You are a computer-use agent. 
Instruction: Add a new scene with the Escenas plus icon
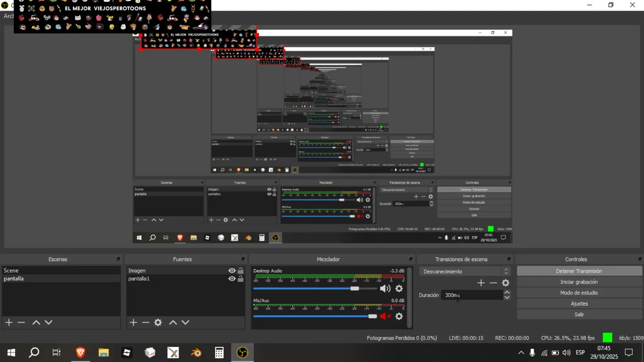point(9,322)
